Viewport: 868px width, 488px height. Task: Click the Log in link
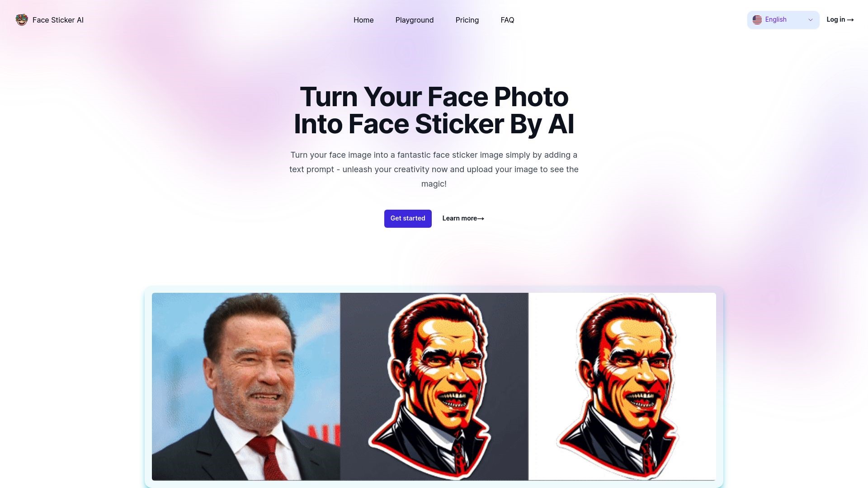[x=840, y=20]
